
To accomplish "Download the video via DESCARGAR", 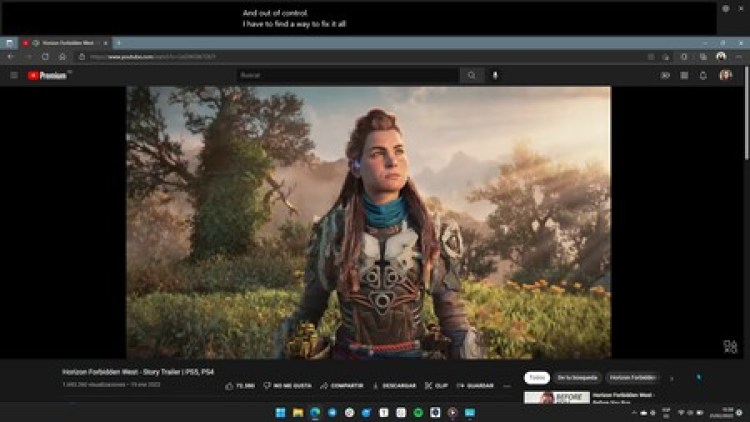I will (x=394, y=386).
